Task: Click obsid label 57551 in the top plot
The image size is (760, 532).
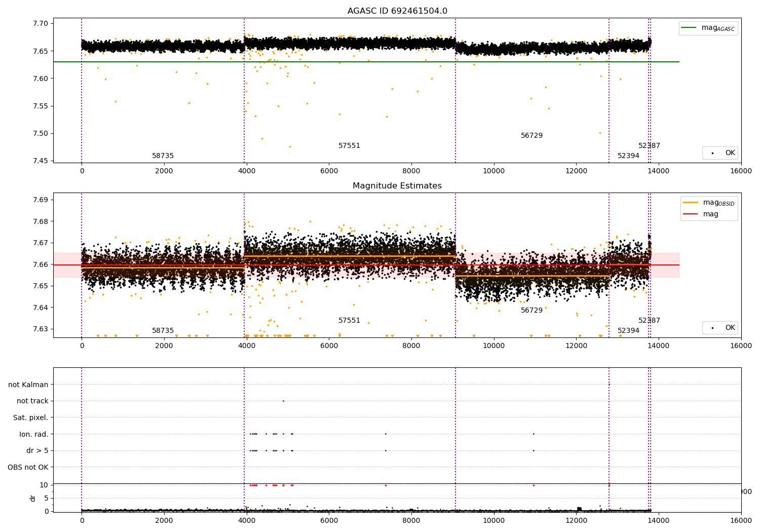Action: point(349,146)
